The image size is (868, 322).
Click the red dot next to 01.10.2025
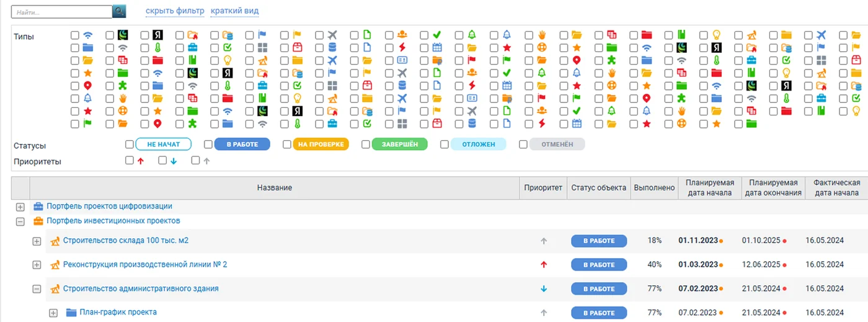tap(784, 241)
